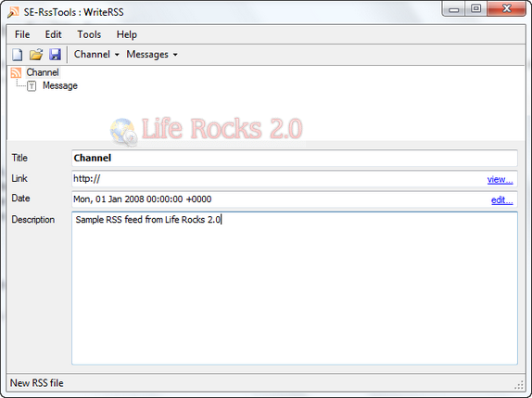532x398 pixels.
Task: Select the Message tree node
Action: [60, 85]
